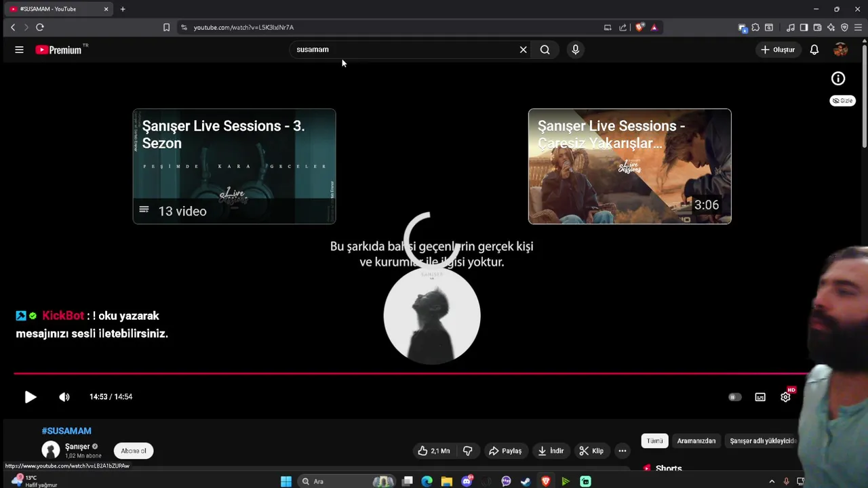The image size is (868, 488).
Task: Open weather widget 13°C Hafif yağmur
Action: click(34, 481)
